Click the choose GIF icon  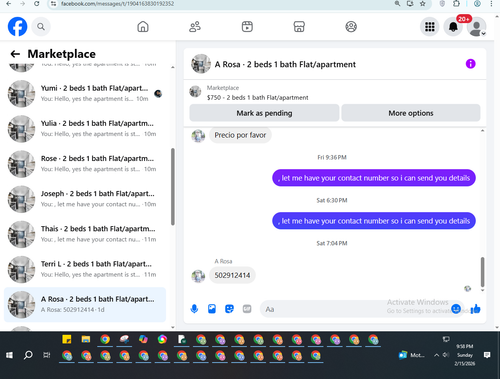point(247,309)
